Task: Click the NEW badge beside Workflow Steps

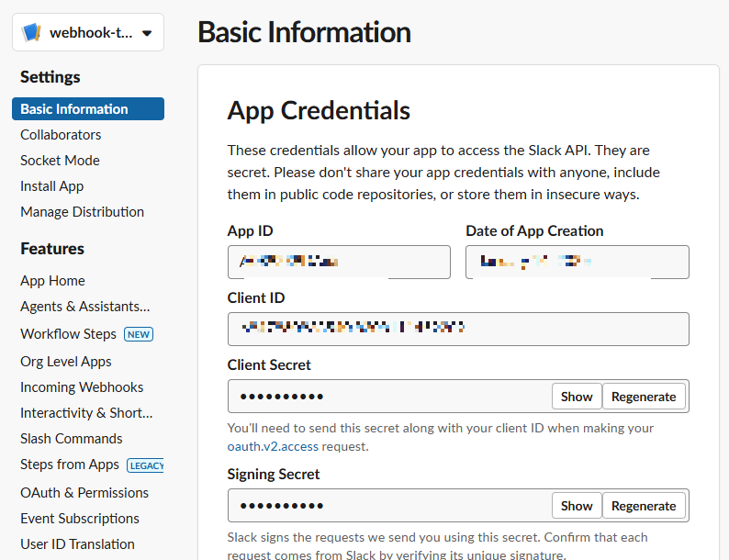Action: coord(139,334)
